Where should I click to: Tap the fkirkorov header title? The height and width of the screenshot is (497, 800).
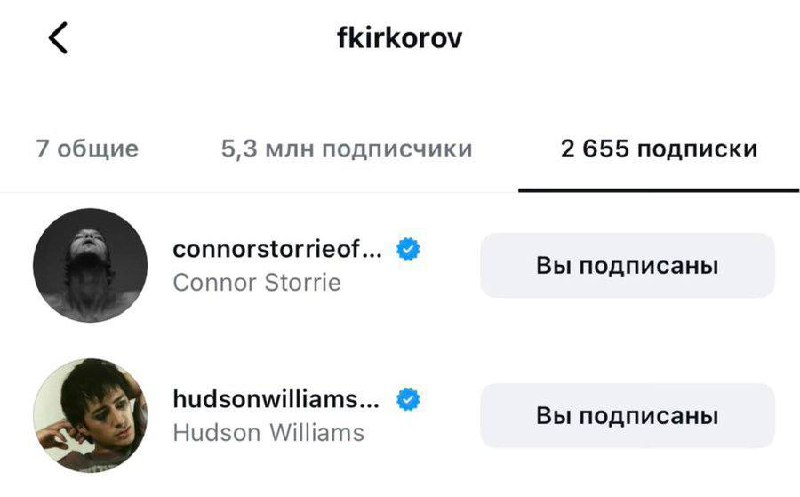pyautogui.click(x=399, y=38)
